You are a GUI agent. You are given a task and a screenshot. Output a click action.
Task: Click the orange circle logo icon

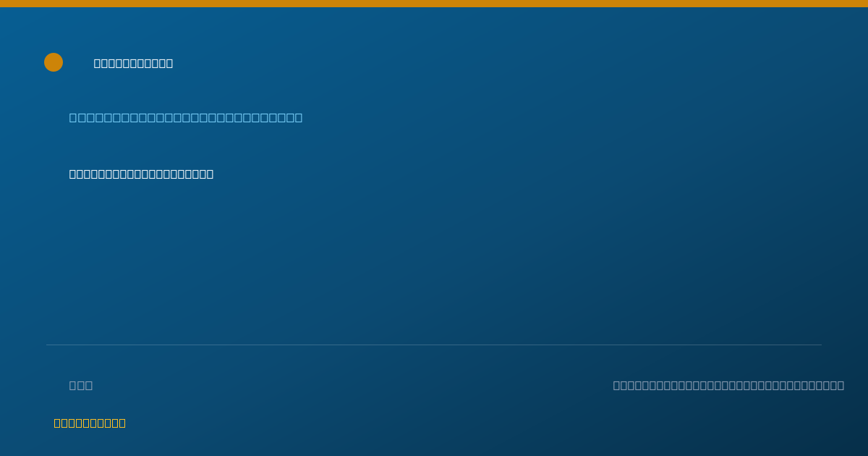pos(54,62)
